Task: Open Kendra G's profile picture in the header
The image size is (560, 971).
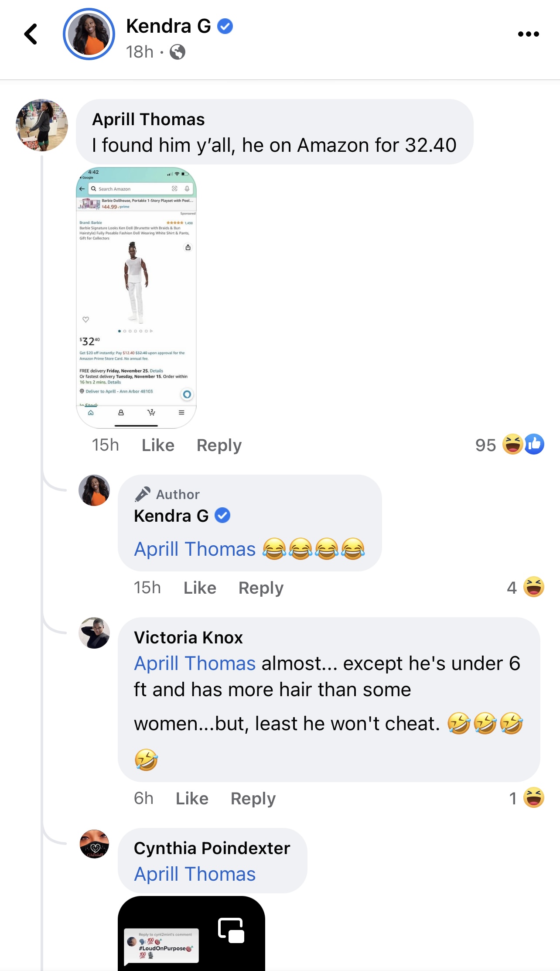Action: click(x=89, y=34)
